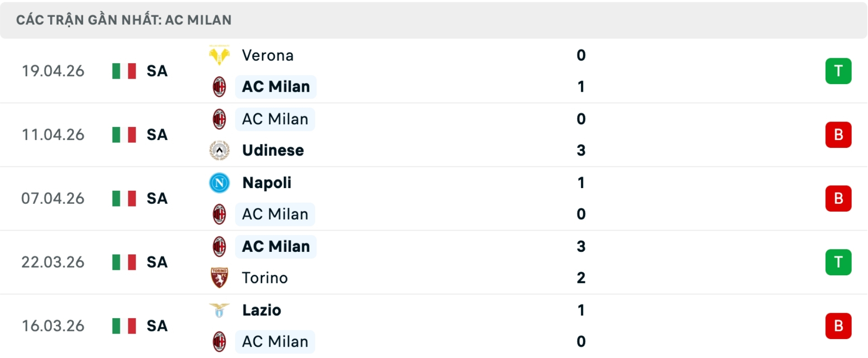Click red B badge for the Lazio match
868x358 pixels.
(x=838, y=326)
